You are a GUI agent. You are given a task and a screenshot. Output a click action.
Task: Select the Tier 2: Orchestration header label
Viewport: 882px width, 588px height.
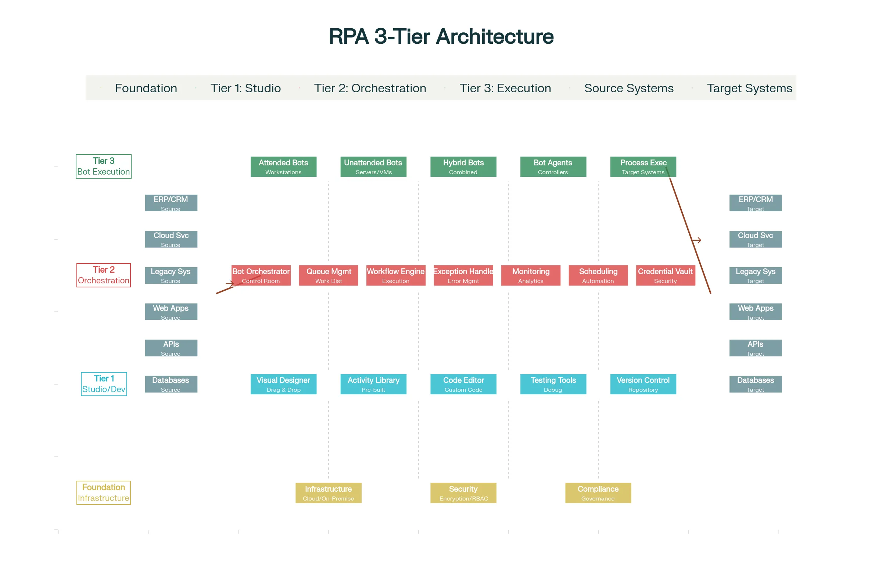[x=370, y=88]
